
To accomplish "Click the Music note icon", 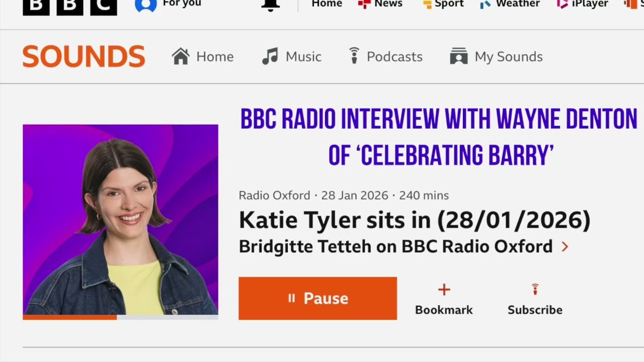I will click(270, 56).
